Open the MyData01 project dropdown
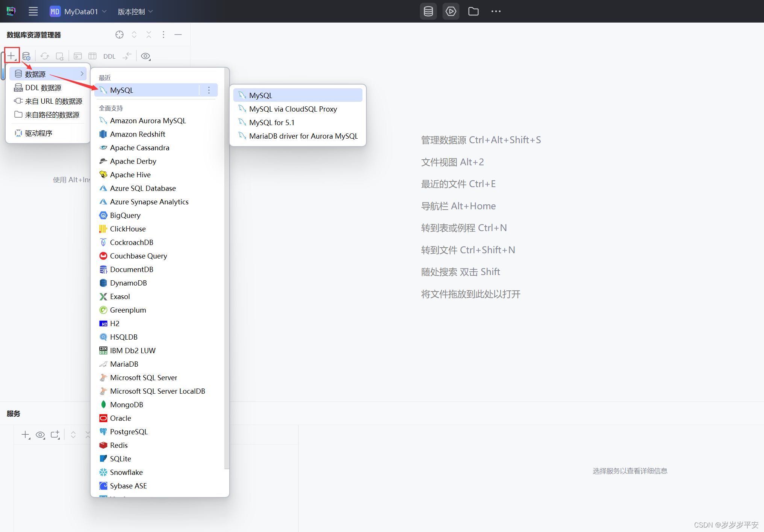This screenshot has height=532, width=764. tap(79, 11)
